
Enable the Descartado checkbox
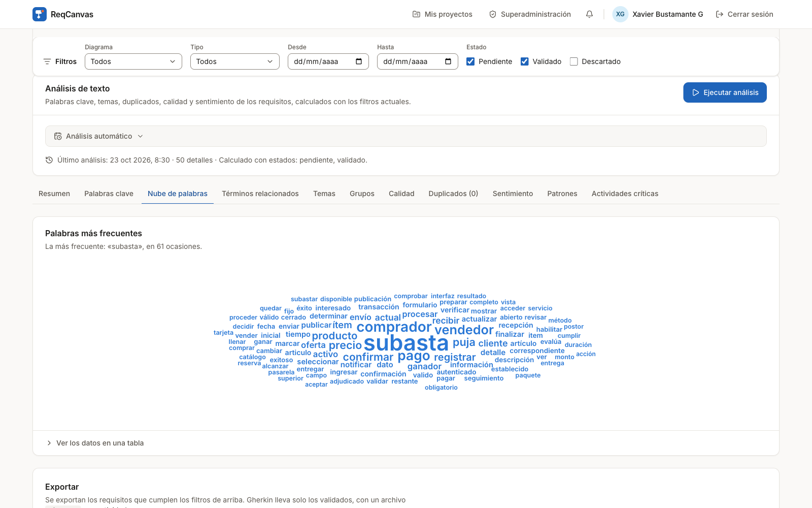[574, 61]
